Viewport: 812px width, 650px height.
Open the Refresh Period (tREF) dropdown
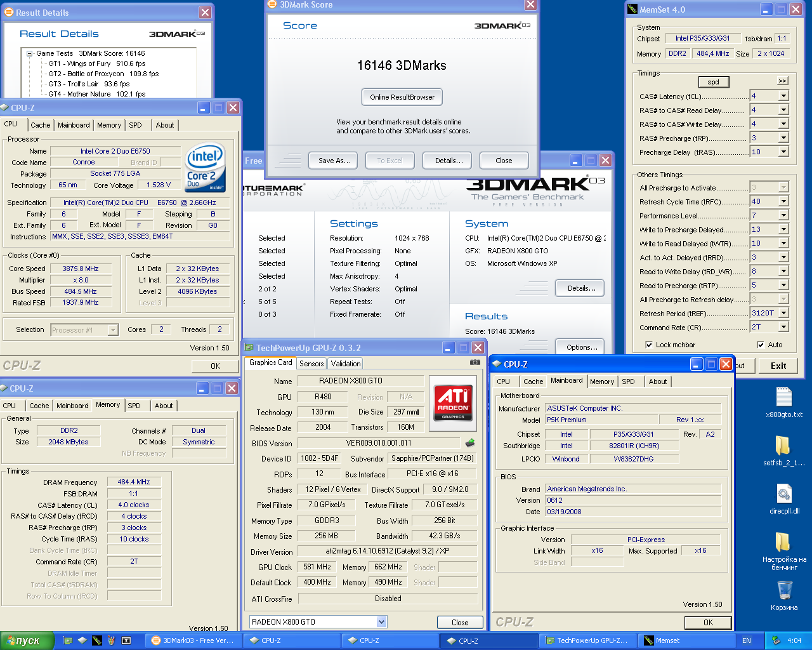click(x=783, y=313)
